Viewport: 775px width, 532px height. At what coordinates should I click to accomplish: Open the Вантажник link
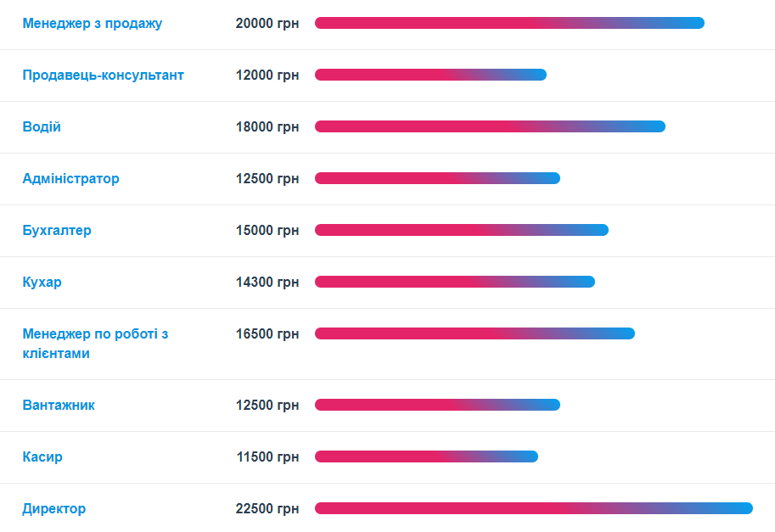click(59, 405)
